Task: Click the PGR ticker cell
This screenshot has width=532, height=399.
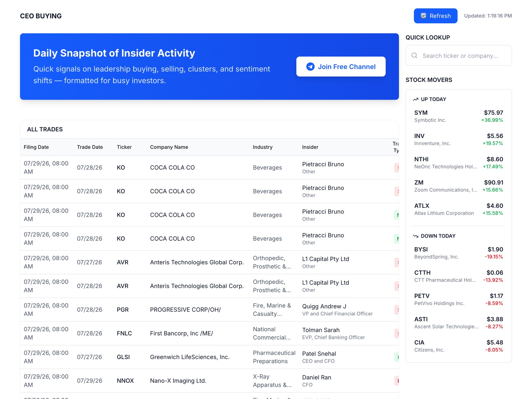Action: click(123, 310)
